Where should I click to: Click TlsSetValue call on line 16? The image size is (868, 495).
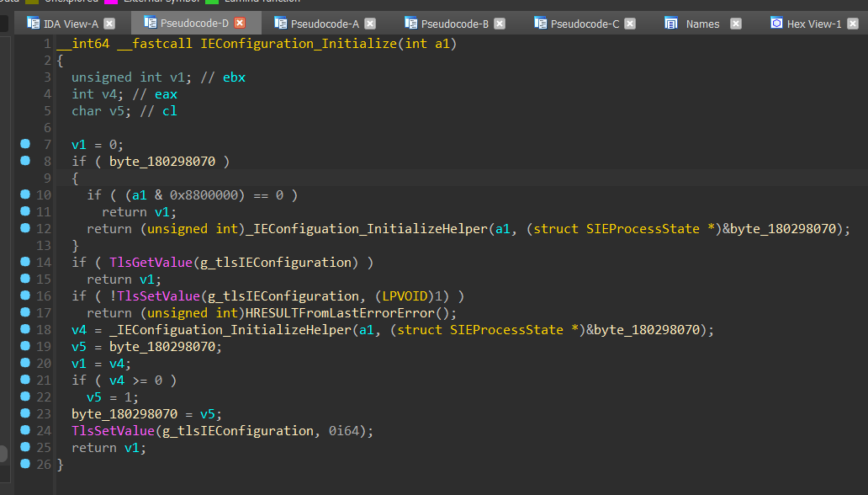158,296
